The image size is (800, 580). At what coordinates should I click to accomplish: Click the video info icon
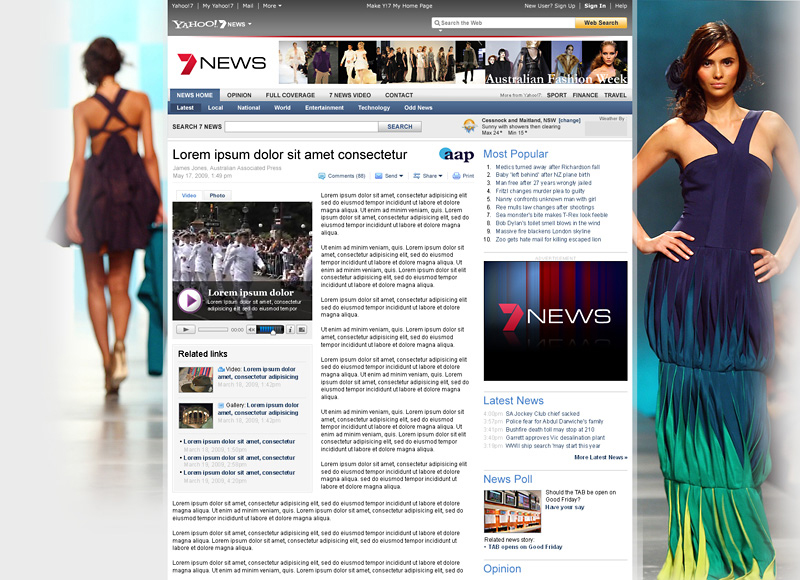(x=290, y=330)
